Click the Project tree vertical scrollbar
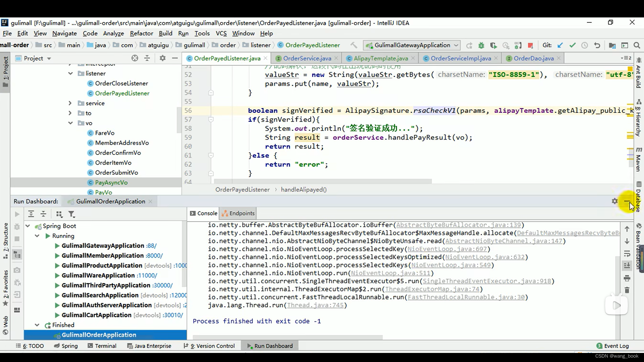Image resolution: width=644 pixels, height=362 pixels. (179, 120)
